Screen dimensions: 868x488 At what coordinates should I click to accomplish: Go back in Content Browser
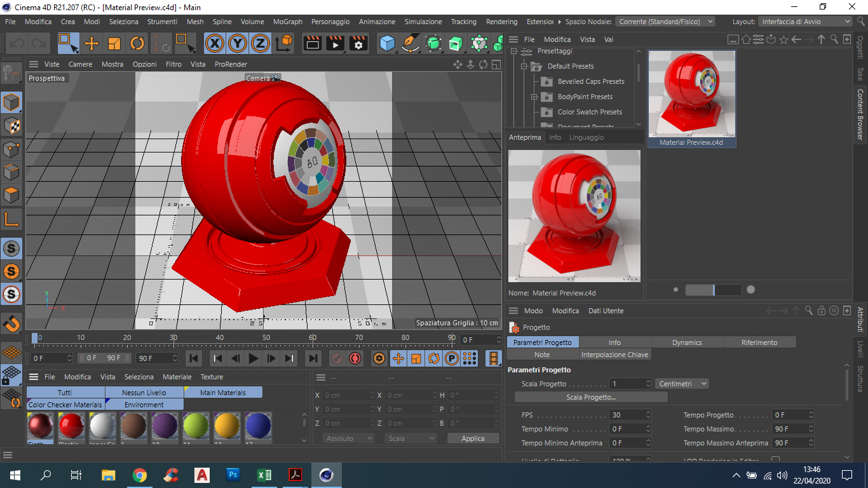pyautogui.click(x=796, y=39)
